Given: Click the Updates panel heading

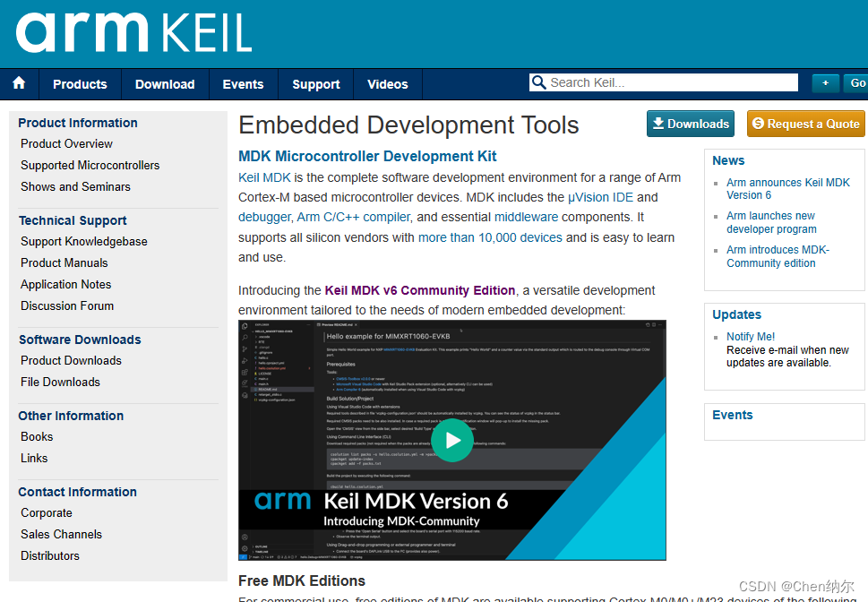Looking at the screenshot, I should (736, 314).
